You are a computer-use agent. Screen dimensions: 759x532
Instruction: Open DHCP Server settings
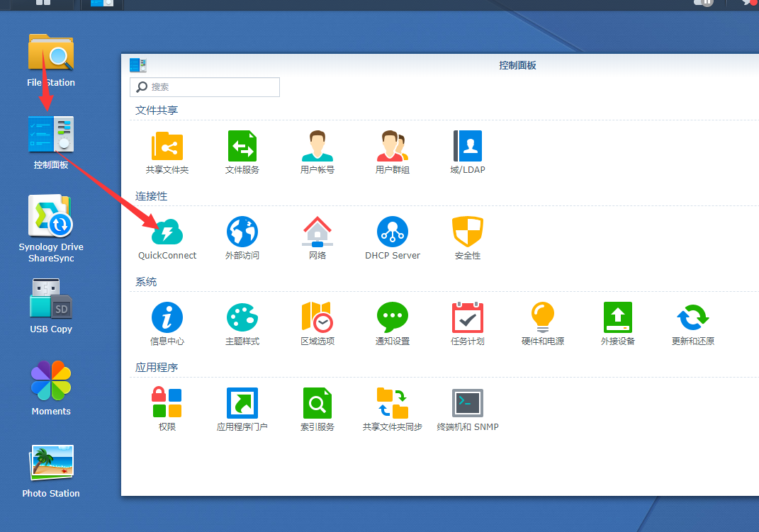(x=393, y=238)
